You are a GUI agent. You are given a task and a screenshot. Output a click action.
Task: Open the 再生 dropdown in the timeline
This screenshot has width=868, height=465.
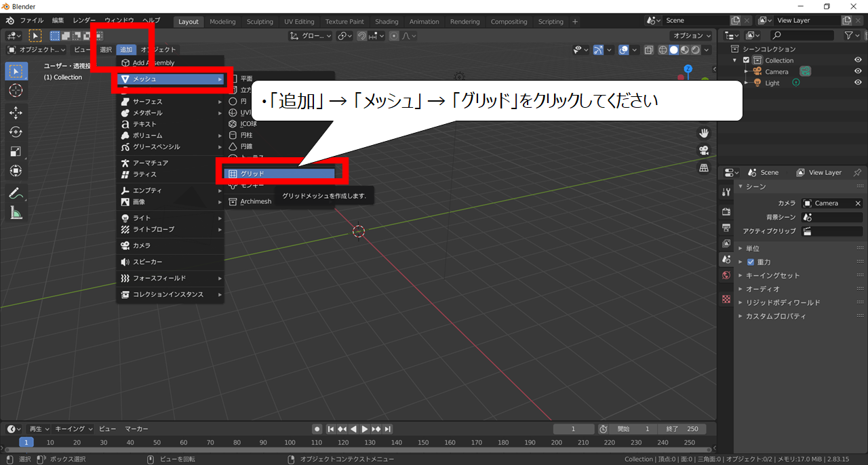tap(39, 429)
